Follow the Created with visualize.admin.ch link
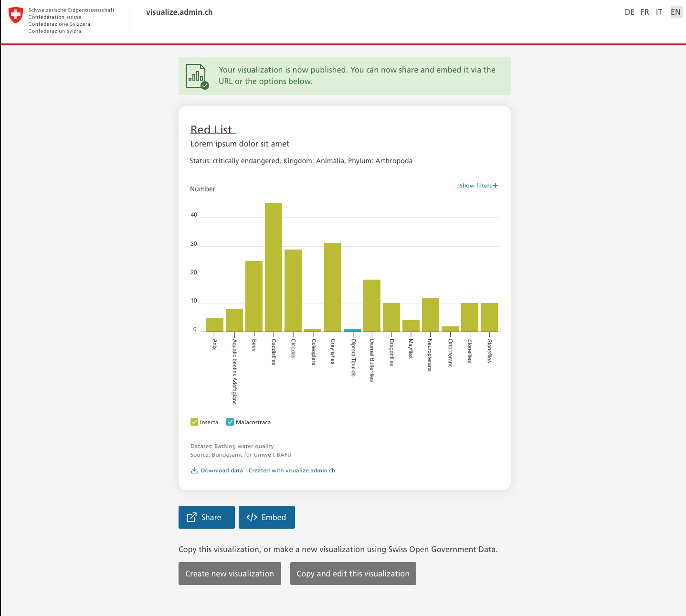686x616 pixels. pos(292,470)
